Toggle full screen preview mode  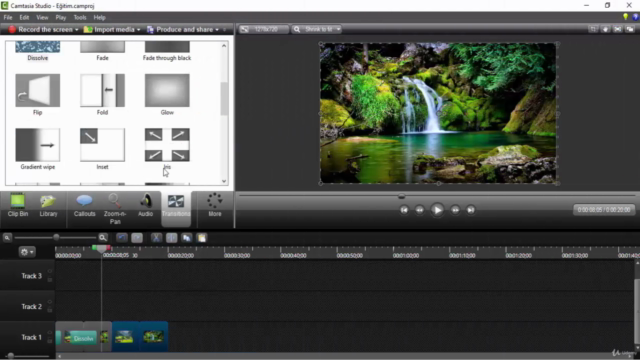pyautogui.click(x=618, y=29)
